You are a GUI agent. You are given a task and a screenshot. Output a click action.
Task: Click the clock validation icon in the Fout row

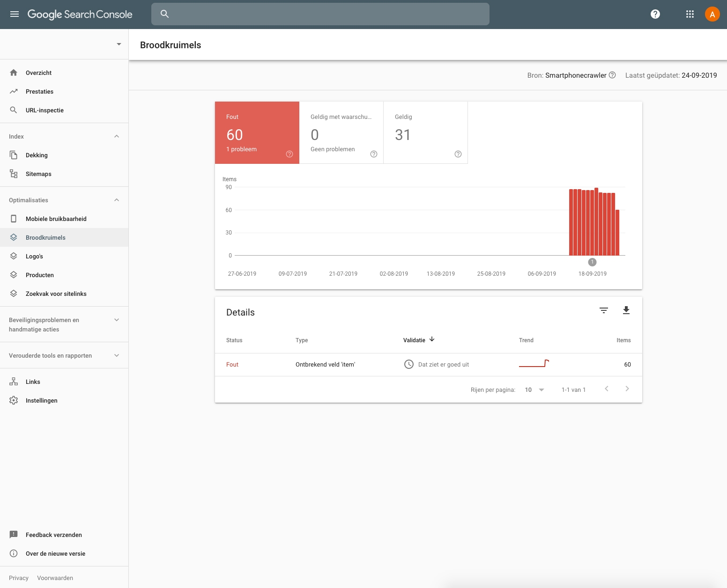(x=409, y=364)
